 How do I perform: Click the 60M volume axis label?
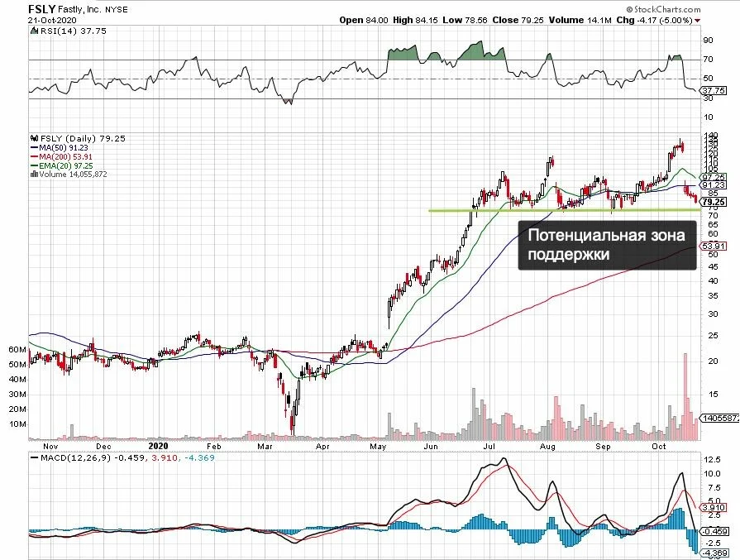point(17,350)
